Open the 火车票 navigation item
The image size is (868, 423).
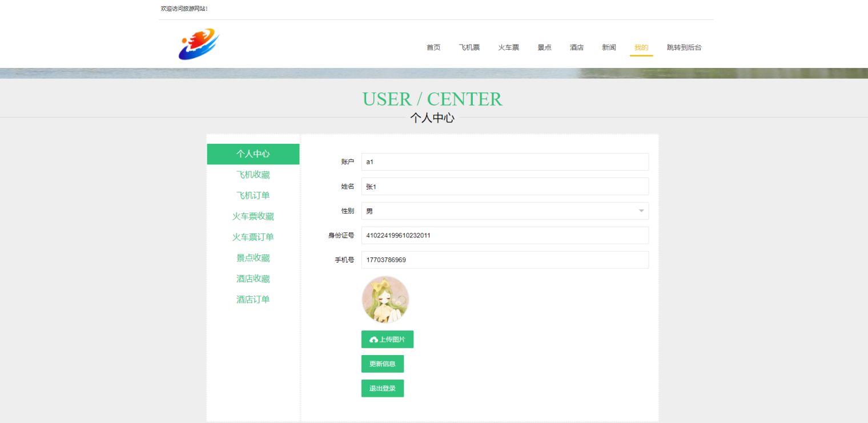pyautogui.click(x=509, y=47)
